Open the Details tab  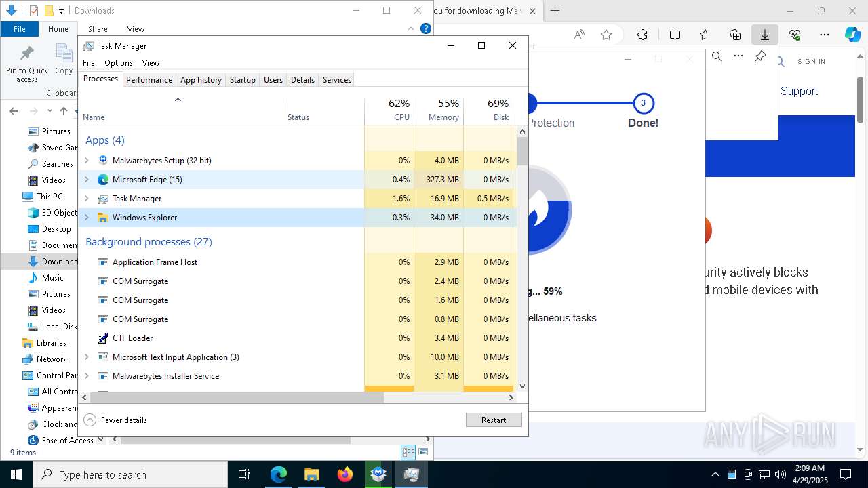302,80
